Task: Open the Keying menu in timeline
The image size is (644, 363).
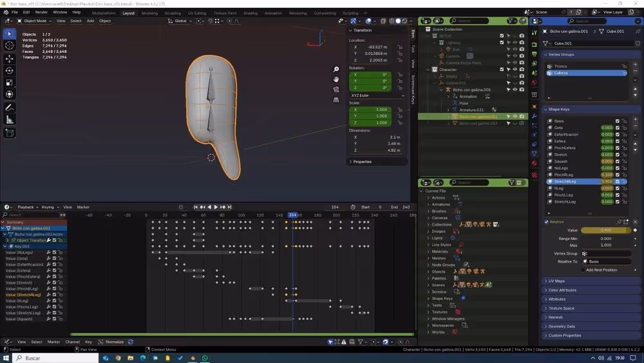Action: (50, 207)
